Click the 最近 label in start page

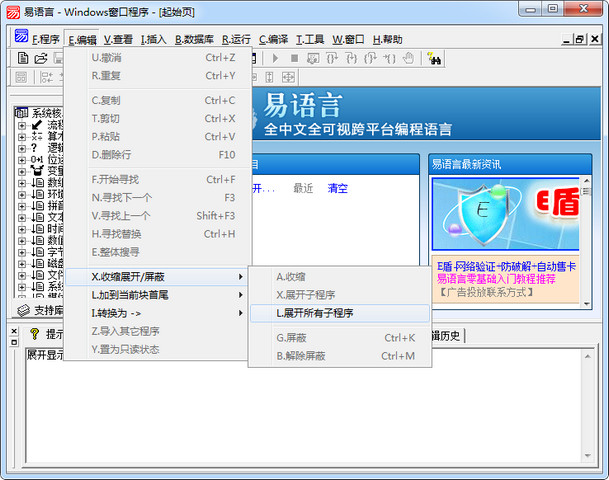[303, 188]
